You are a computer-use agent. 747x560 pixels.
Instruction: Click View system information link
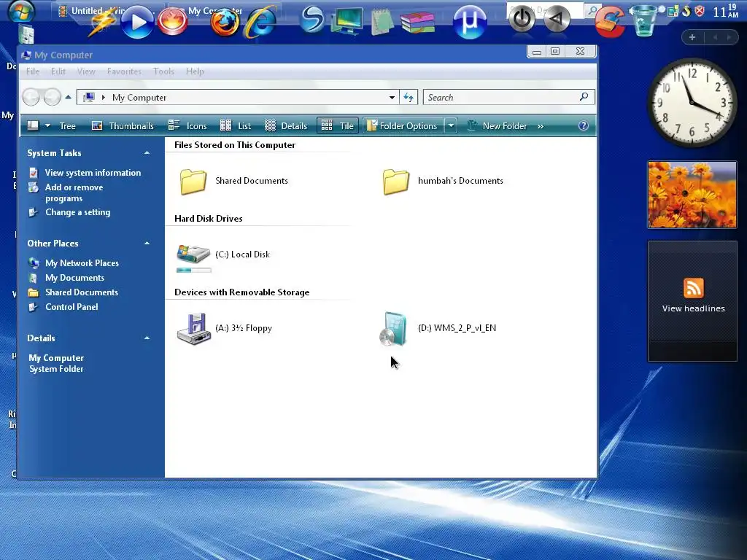(93, 173)
